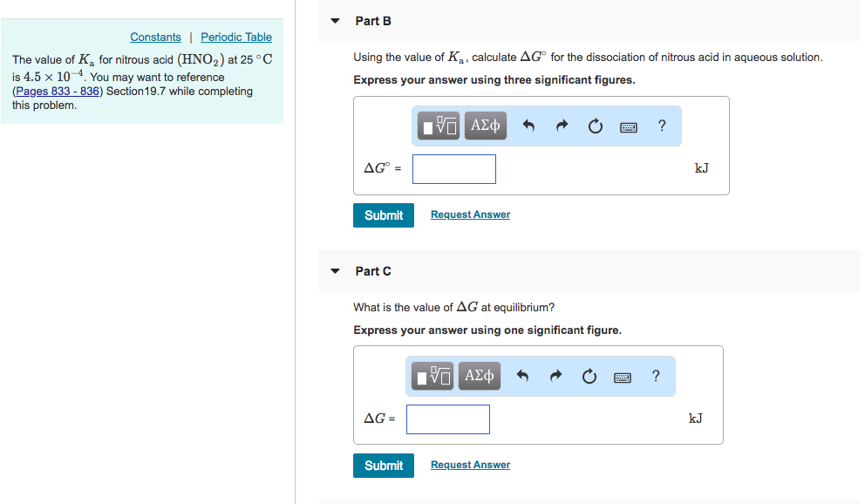This screenshot has width=865, height=504.
Task: Submit the Part B answer
Action: (383, 215)
